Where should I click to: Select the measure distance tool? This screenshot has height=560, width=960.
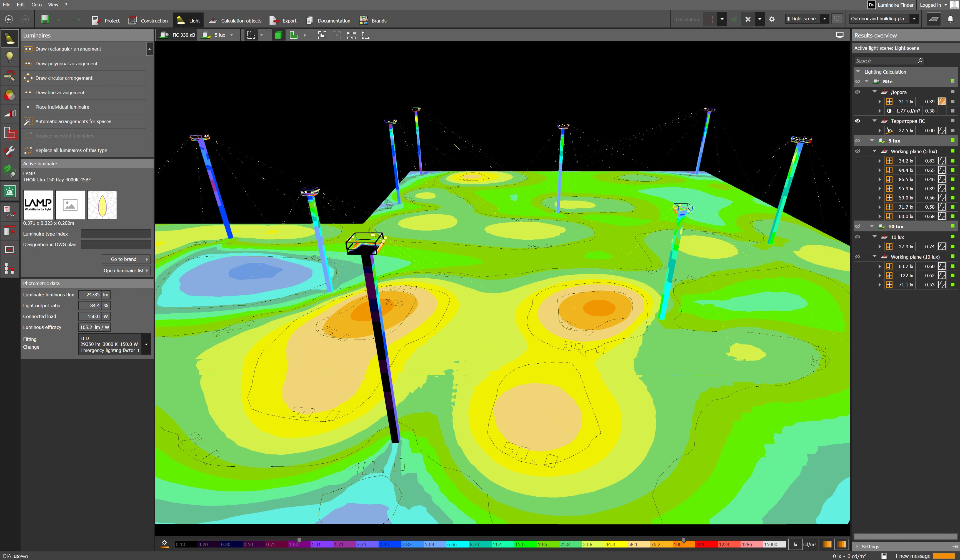[351, 35]
